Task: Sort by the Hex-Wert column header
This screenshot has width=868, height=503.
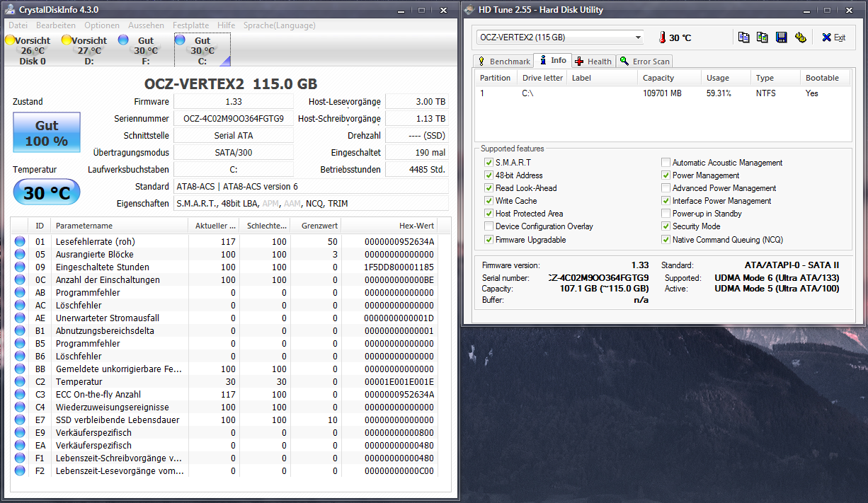Action: pos(389,226)
